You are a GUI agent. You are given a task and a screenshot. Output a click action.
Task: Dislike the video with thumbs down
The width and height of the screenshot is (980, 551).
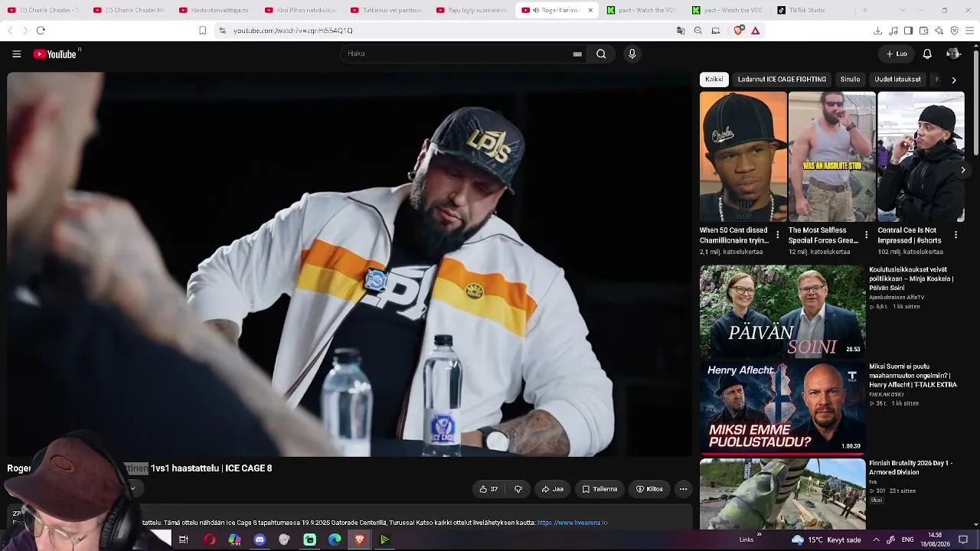(518, 489)
